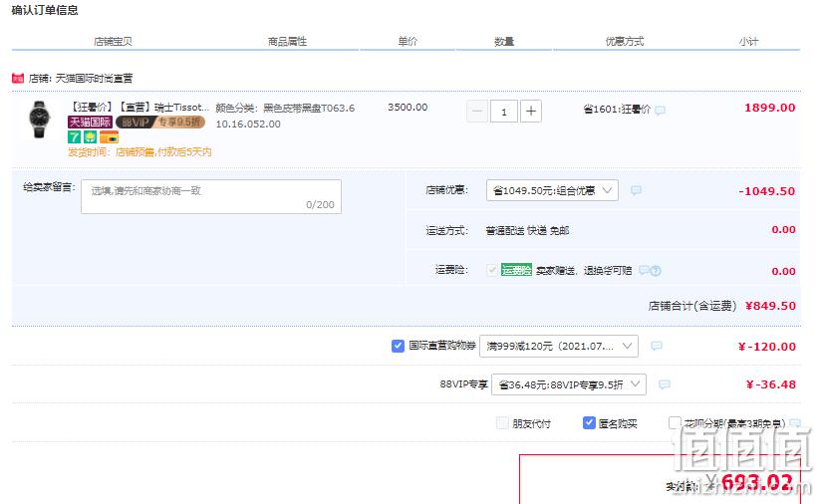Uncheck the 国际直营购物券 checkbox

[x=398, y=346]
